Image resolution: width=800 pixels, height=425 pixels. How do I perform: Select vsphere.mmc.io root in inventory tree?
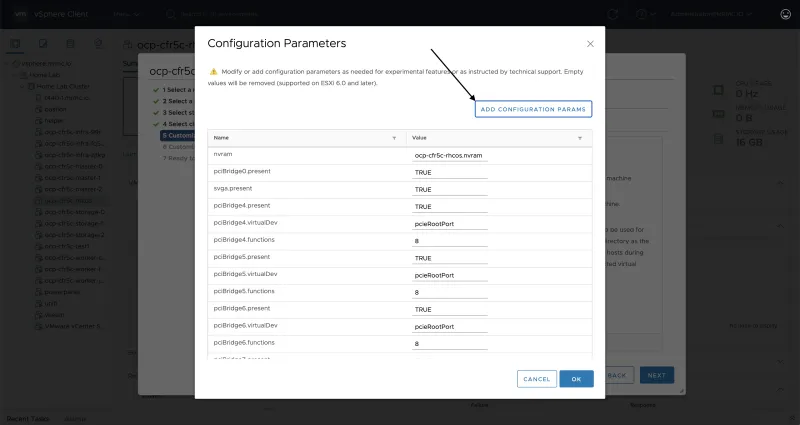tap(46, 64)
